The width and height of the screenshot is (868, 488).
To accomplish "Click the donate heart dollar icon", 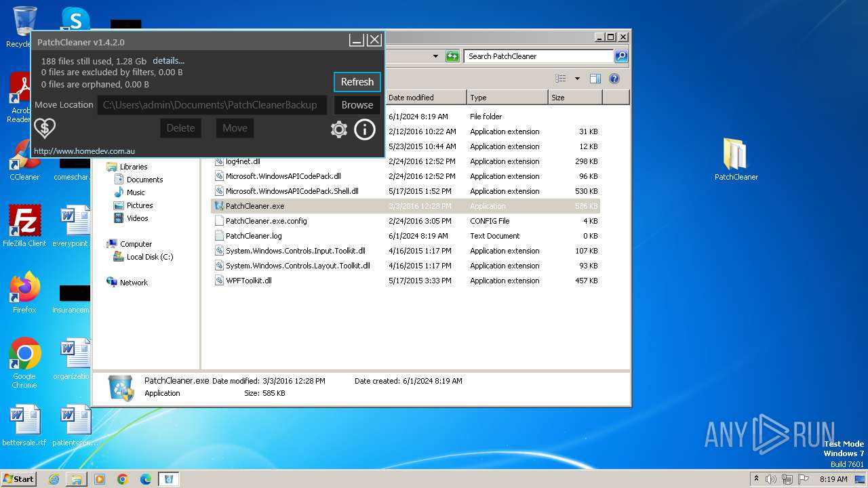I will tap(45, 128).
